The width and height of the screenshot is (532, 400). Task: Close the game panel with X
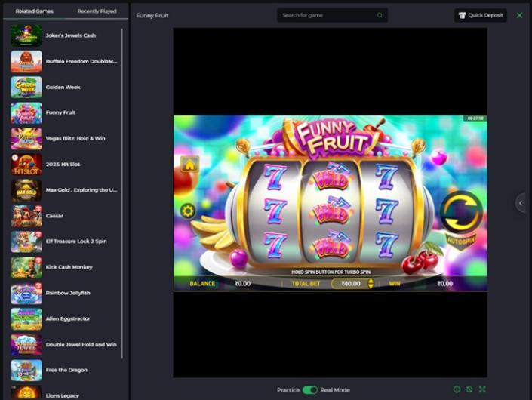point(519,15)
